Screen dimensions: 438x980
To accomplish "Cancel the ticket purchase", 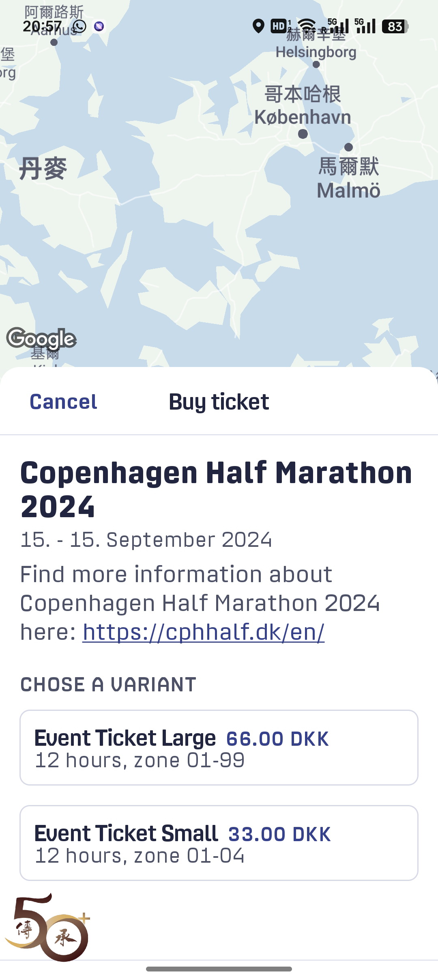I will (64, 402).
